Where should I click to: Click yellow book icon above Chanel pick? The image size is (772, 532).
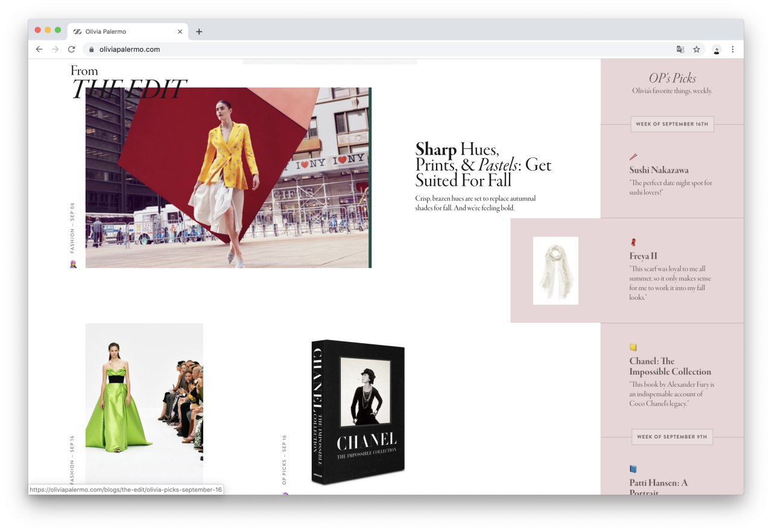(x=633, y=347)
